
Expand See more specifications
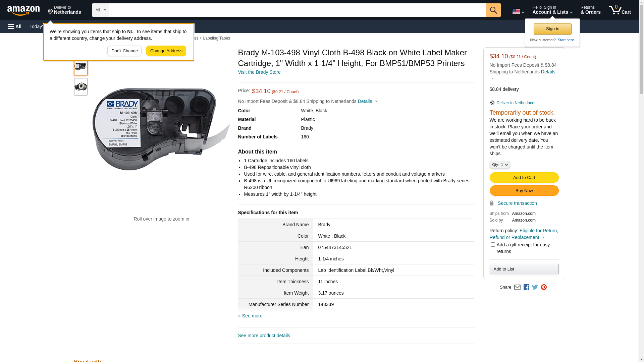tap(252, 316)
